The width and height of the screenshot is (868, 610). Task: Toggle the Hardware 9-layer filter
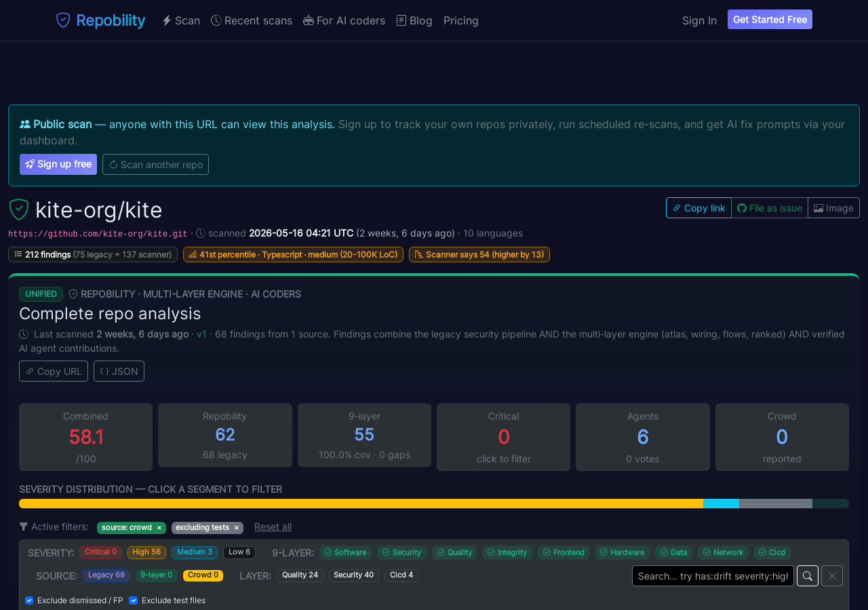click(623, 552)
